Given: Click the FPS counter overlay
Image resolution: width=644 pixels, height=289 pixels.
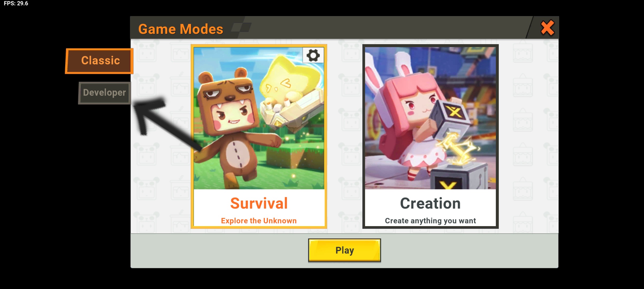Looking at the screenshot, I should click(x=16, y=3).
